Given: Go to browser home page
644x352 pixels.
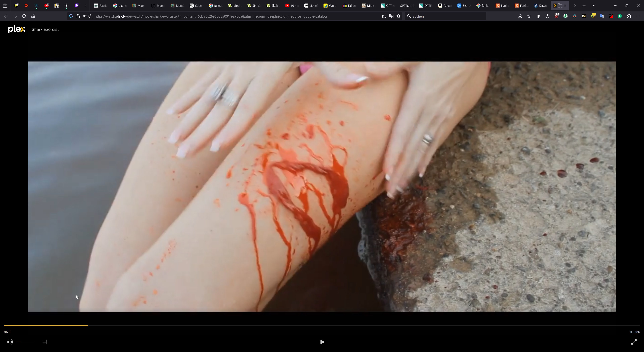Looking at the screenshot, I should pos(33,16).
